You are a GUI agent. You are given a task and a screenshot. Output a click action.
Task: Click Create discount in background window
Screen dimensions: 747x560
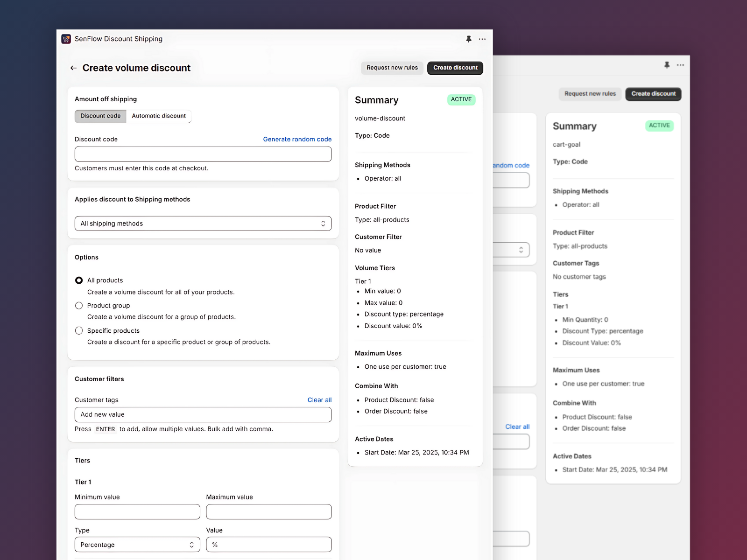pos(654,94)
